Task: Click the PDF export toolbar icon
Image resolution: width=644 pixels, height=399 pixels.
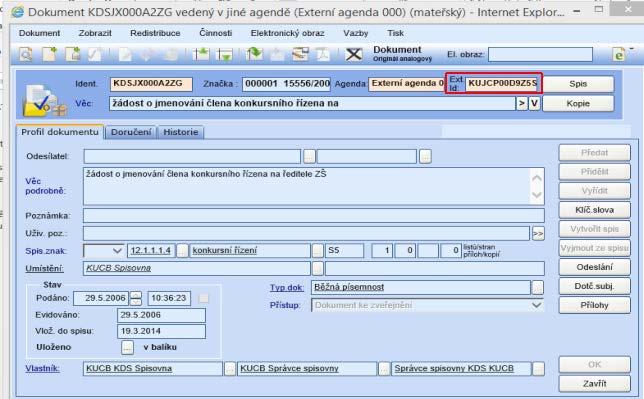Action: (x=323, y=54)
